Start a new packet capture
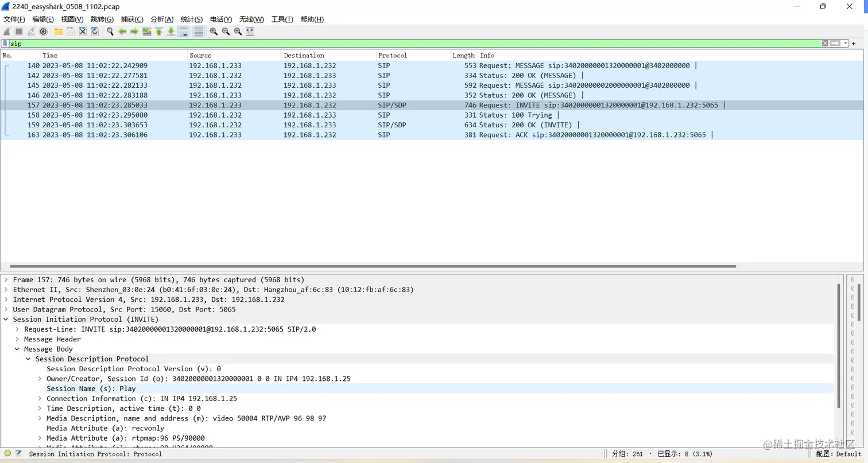Screen dimensions: 868x463 (6, 32)
